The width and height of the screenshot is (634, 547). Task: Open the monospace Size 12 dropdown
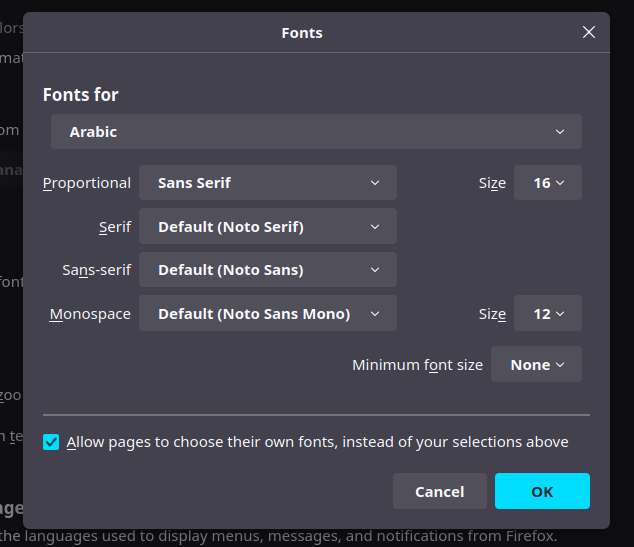547,313
